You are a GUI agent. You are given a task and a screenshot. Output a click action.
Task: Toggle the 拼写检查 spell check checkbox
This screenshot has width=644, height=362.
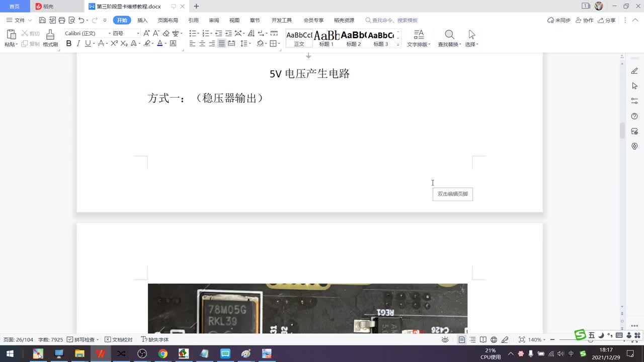tap(70, 340)
